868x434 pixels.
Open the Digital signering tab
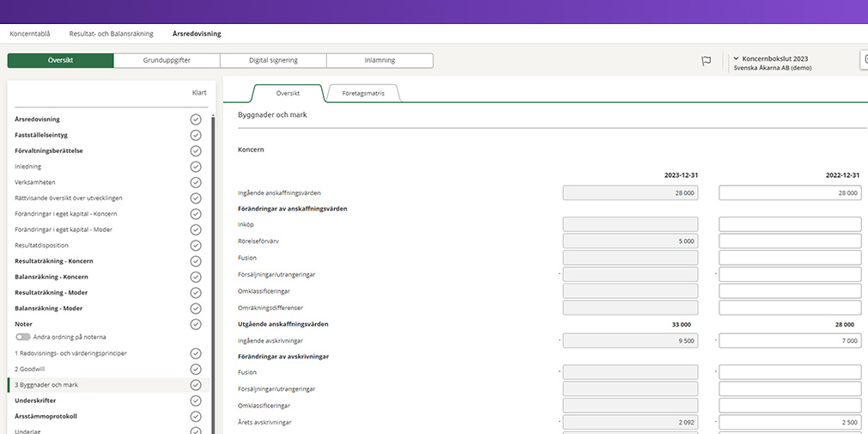[274, 60]
